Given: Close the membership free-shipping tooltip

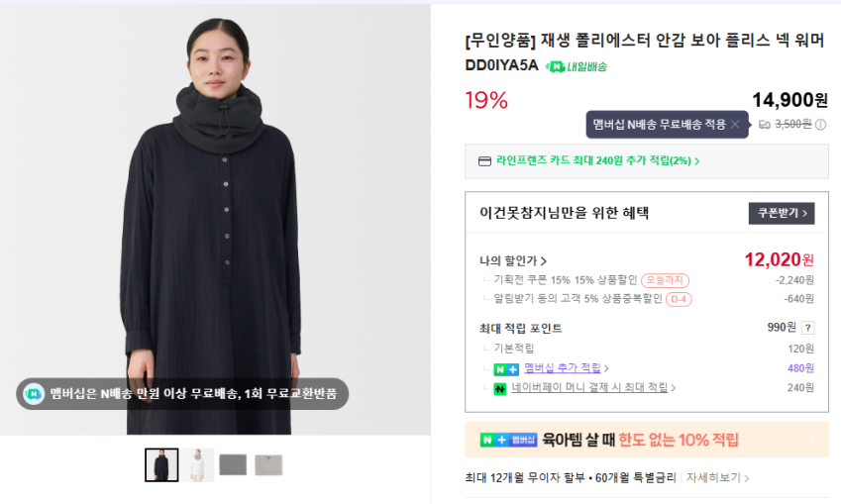Looking at the screenshot, I should (x=734, y=125).
